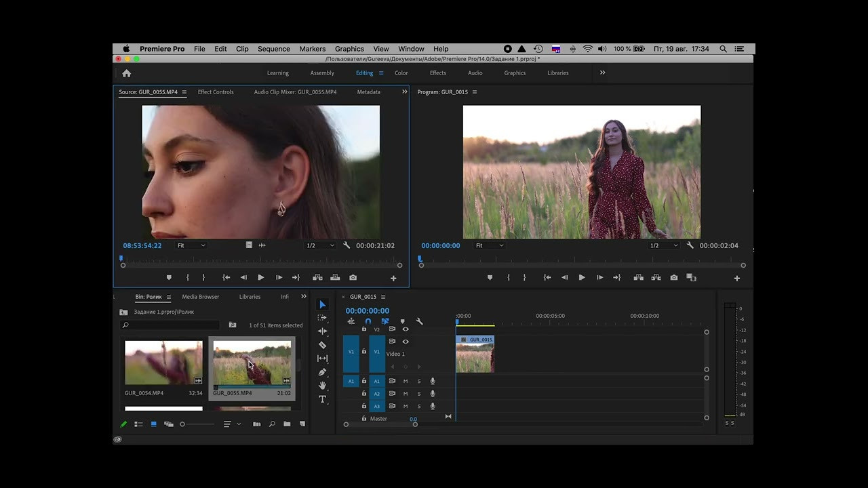Click the bin thumbnail size slider
This screenshot has width=868, height=488.
click(182, 424)
